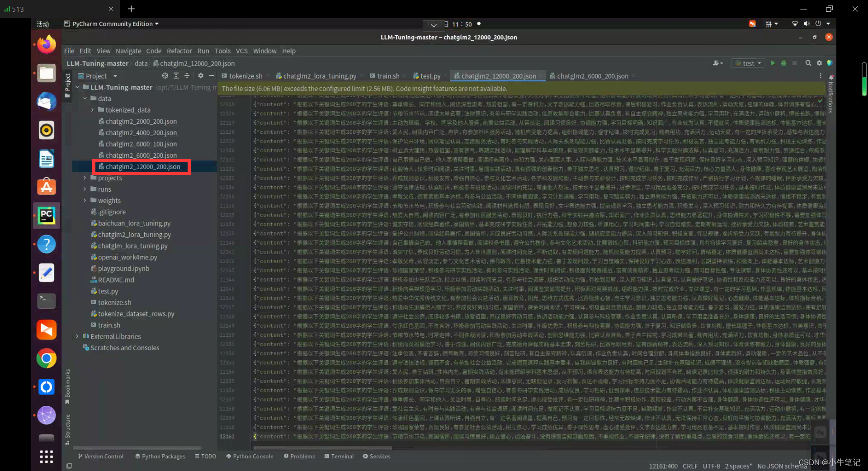868x471 pixels.
Task: Click the CRLF line separator status item
Action: (x=690, y=466)
